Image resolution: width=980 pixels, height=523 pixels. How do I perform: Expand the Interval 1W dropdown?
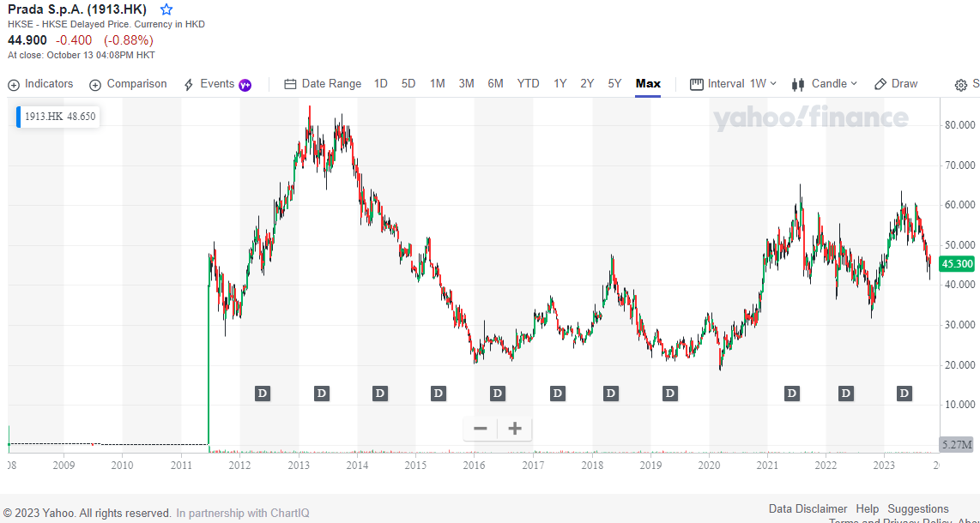pyautogui.click(x=733, y=84)
